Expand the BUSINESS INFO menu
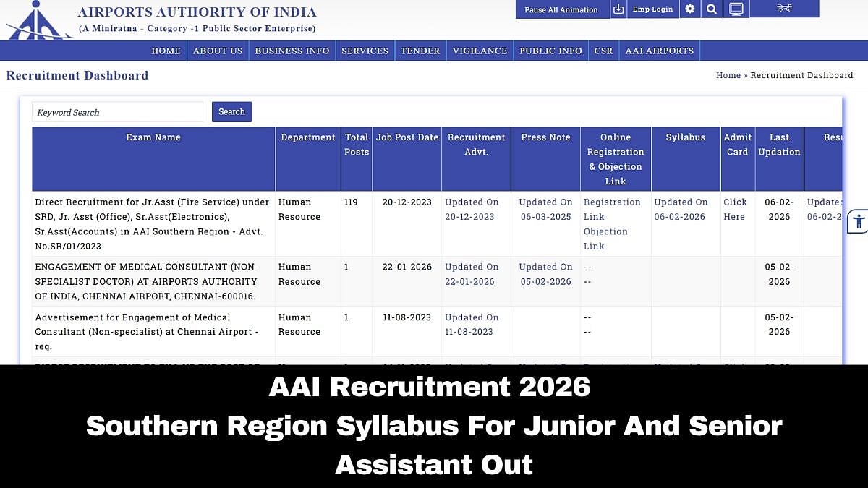The width and height of the screenshot is (868, 488). [x=292, y=51]
